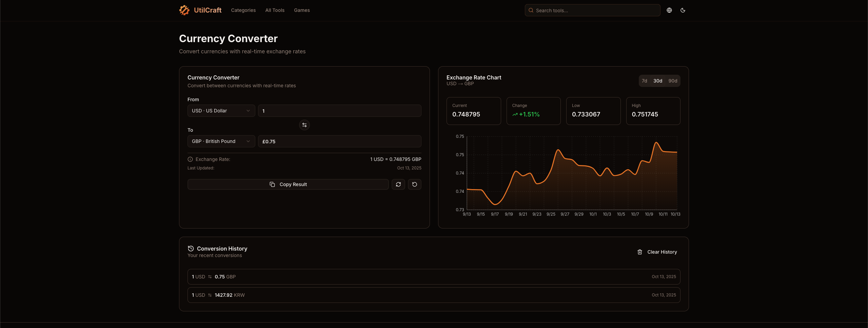Click the Clear History button
The height and width of the screenshot is (328, 868).
coord(657,252)
